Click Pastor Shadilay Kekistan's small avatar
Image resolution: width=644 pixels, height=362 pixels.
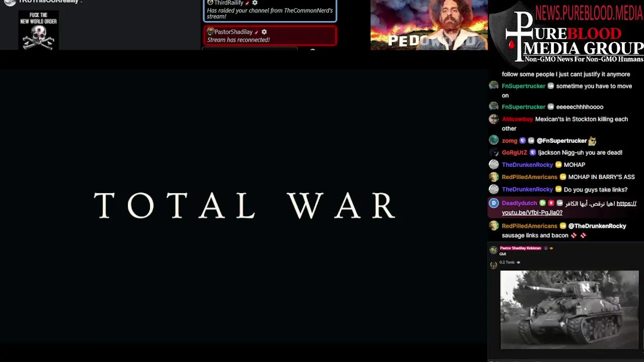pos(493,250)
